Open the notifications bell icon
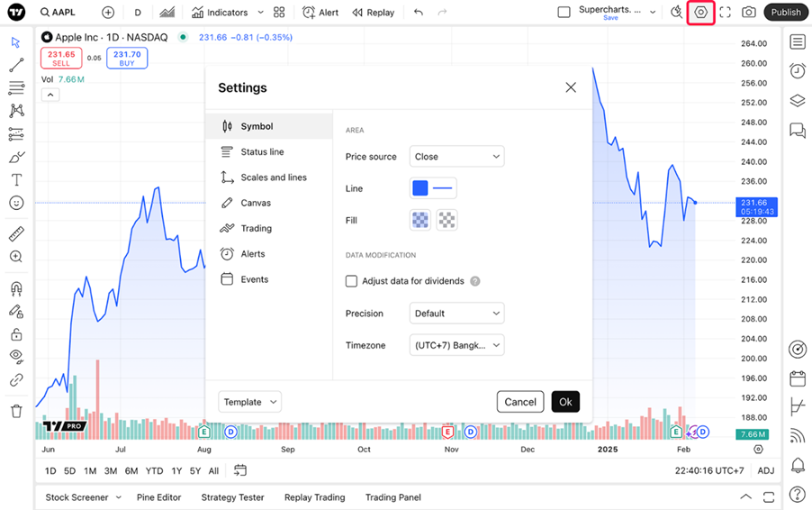Screen dimensions: 812x510 point(798,466)
